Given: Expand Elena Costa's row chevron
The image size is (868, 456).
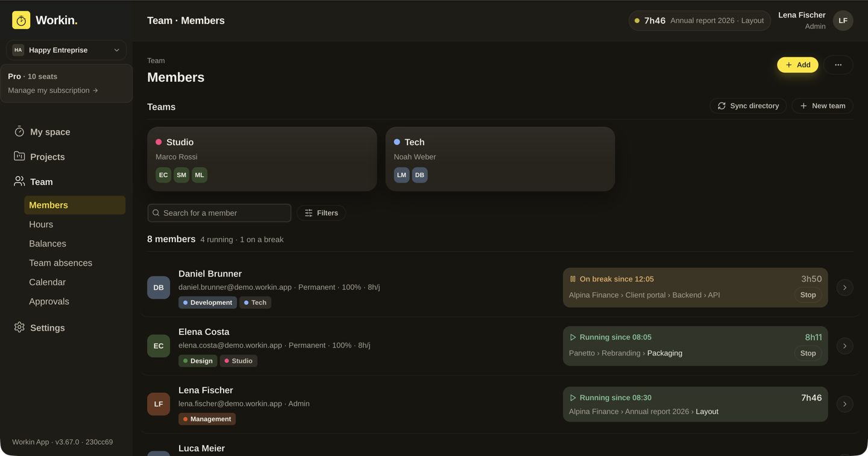Looking at the screenshot, I should coord(844,346).
